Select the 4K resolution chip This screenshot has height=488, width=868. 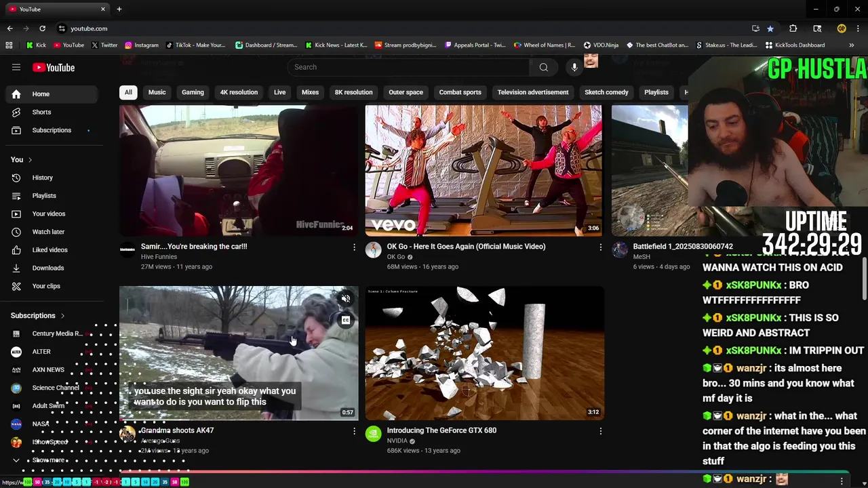[x=239, y=92]
